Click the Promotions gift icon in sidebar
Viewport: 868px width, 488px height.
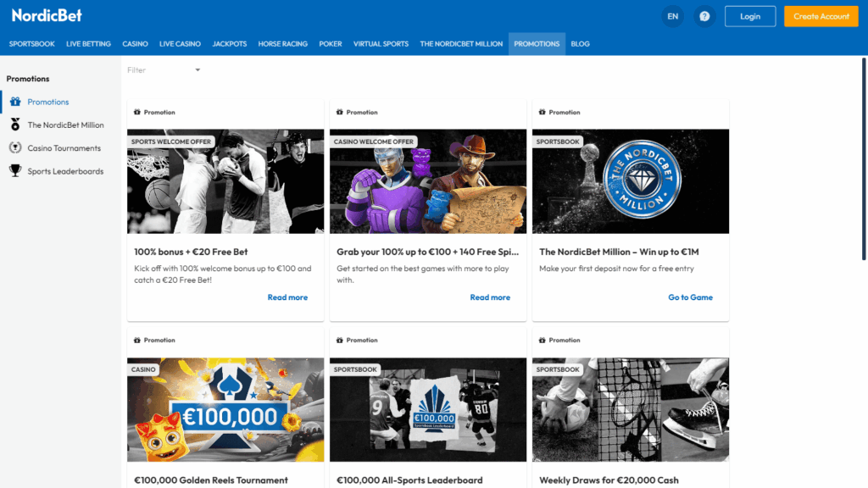(15, 102)
